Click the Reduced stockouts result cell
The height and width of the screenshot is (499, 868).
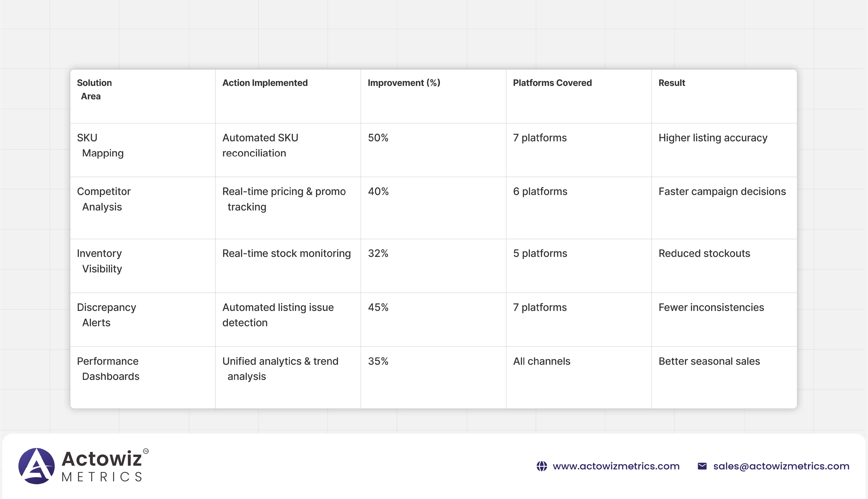click(704, 253)
